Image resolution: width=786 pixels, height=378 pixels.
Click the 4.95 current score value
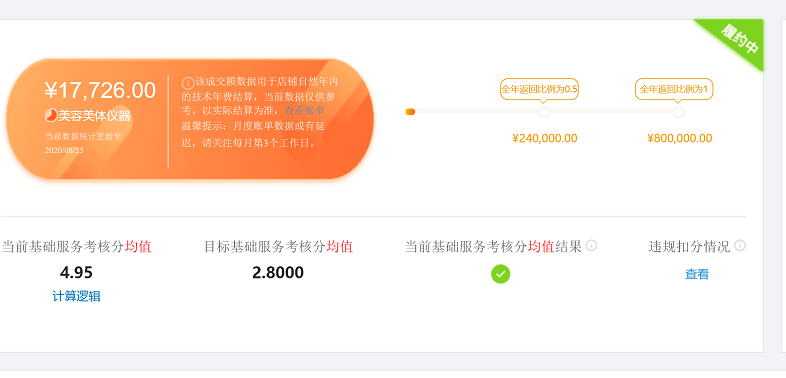pyautogui.click(x=76, y=273)
